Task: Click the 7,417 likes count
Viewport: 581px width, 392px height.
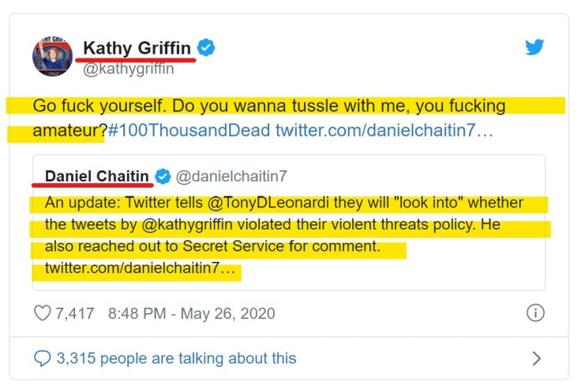Action: [74, 313]
